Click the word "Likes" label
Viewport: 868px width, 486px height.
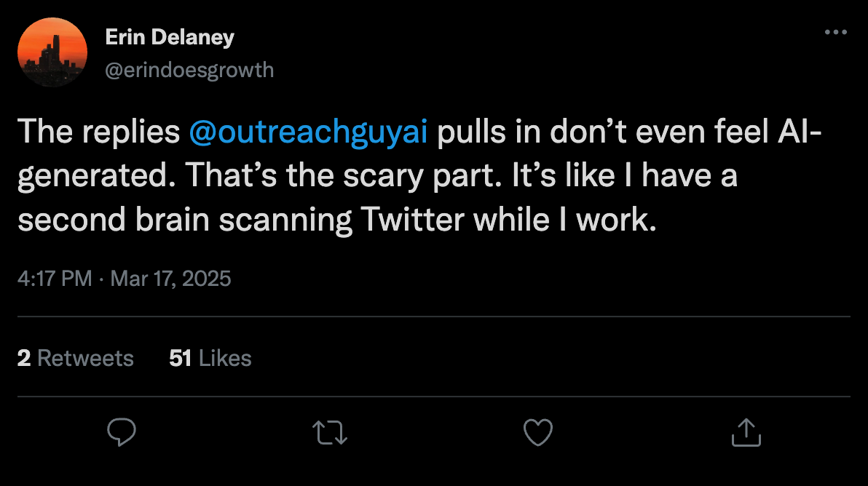pyautogui.click(x=225, y=358)
